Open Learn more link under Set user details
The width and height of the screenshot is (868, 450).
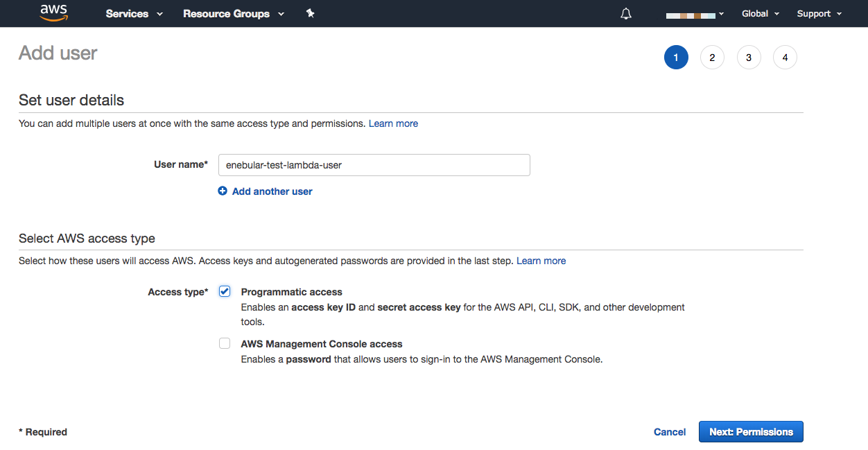[x=393, y=123]
